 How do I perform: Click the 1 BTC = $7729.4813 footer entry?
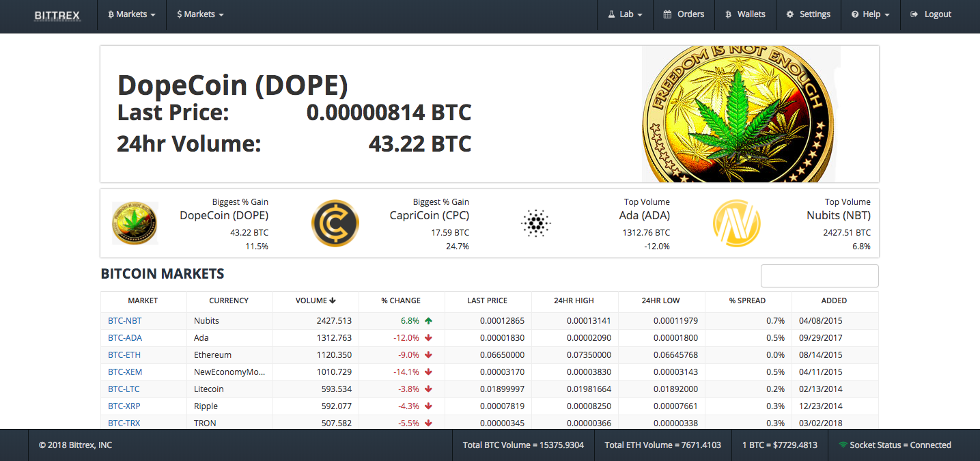pyautogui.click(x=779, y=445)
